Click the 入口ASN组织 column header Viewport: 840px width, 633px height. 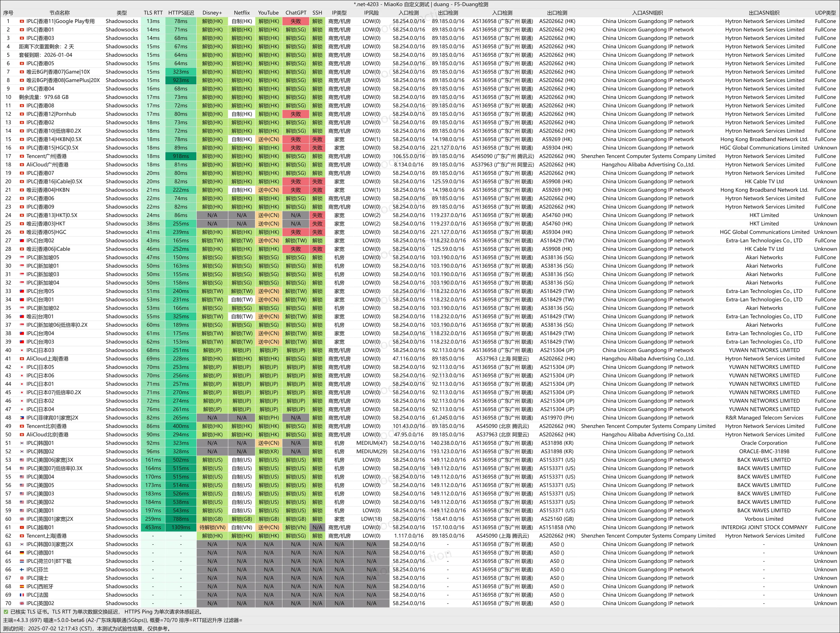click(648, 13)
